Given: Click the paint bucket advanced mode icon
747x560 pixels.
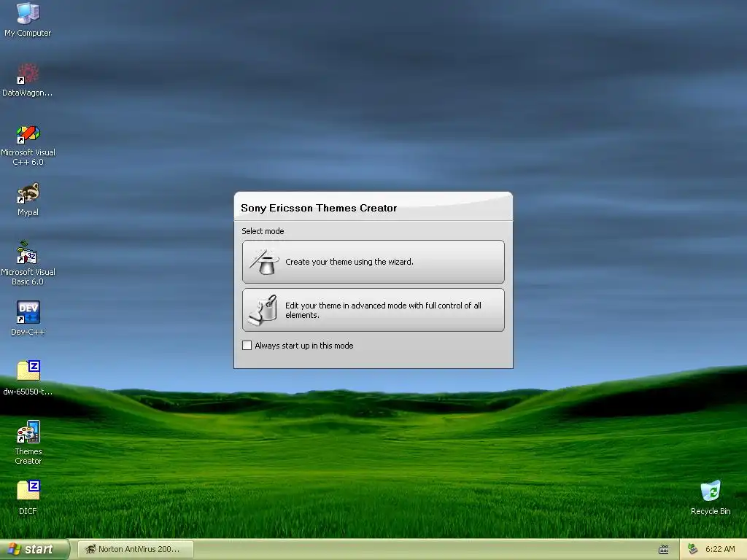Looking at the screenshot, I should click(263, 311).
